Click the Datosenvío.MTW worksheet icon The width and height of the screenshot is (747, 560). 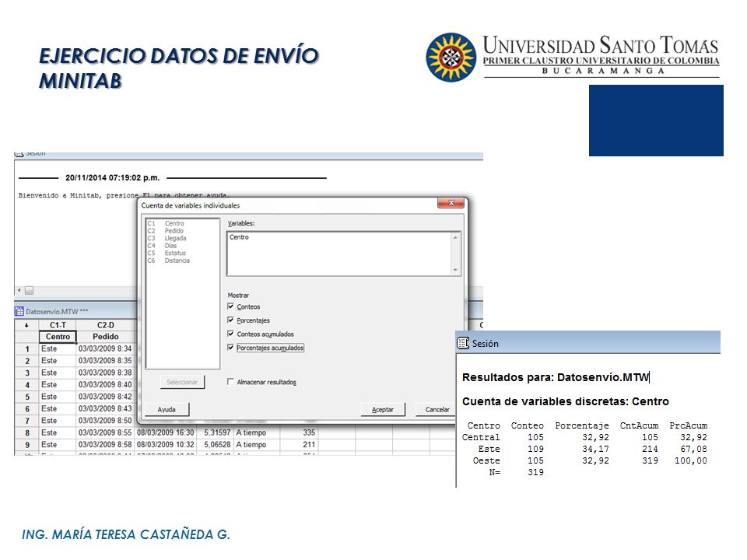(19, 311)
